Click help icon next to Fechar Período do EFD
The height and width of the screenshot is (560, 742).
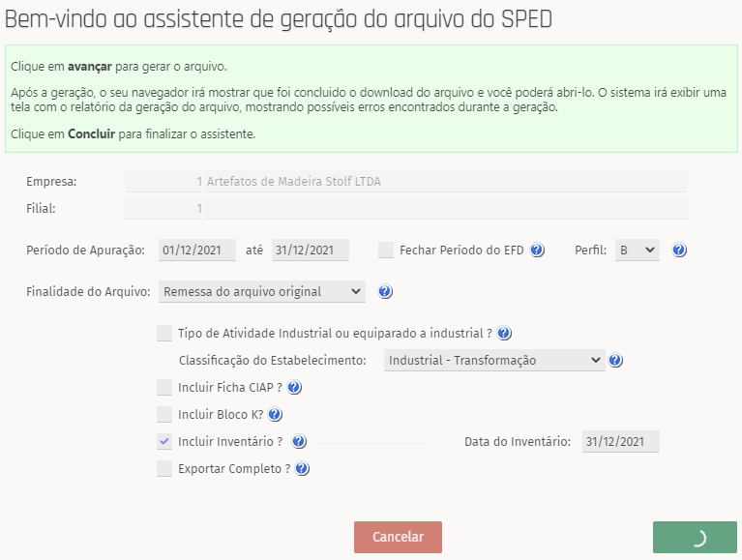[538, 250]
